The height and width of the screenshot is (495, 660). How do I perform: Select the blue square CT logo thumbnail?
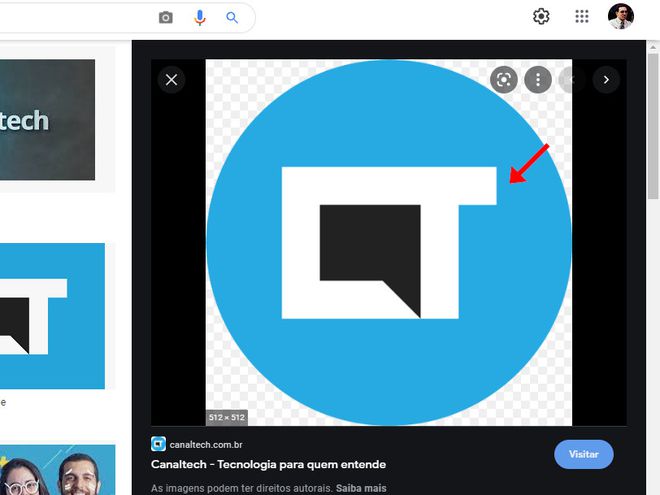click(x=52, y=316)
